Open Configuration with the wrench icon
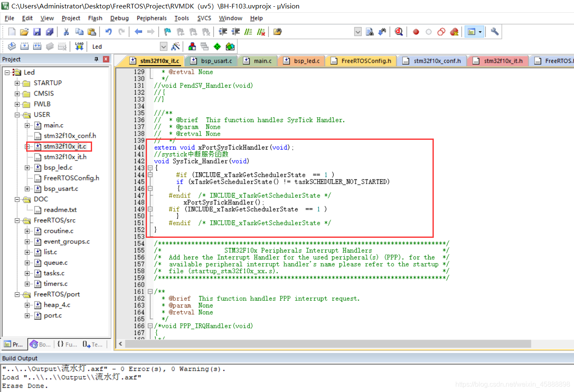This screenshot has width=574, height=392. pyautogui.click(x=495, y=32)
